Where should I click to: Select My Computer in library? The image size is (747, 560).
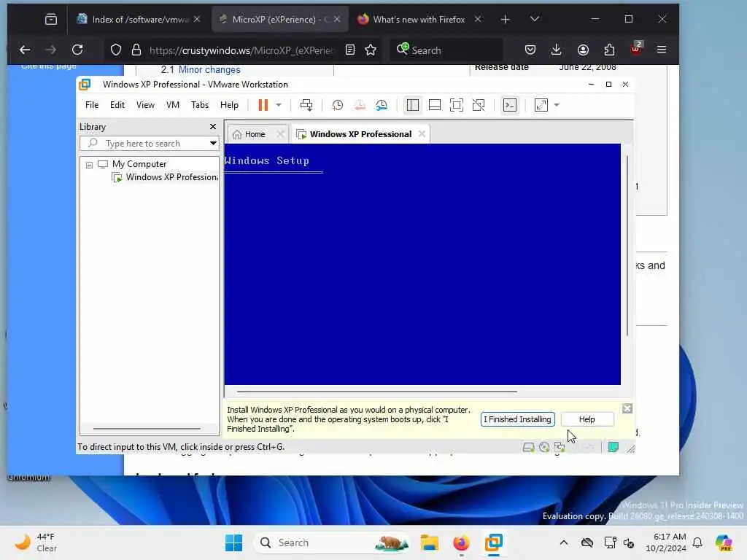[x=139, y=164]
